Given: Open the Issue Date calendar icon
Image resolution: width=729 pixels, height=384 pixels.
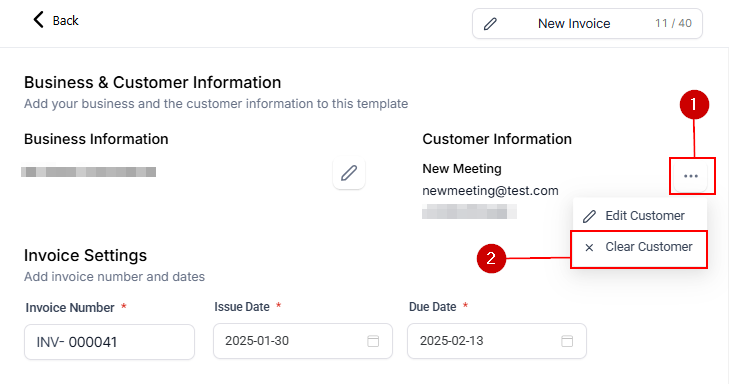Looking at the screenshot, I should pyautogui.click(x=373, y=341).
